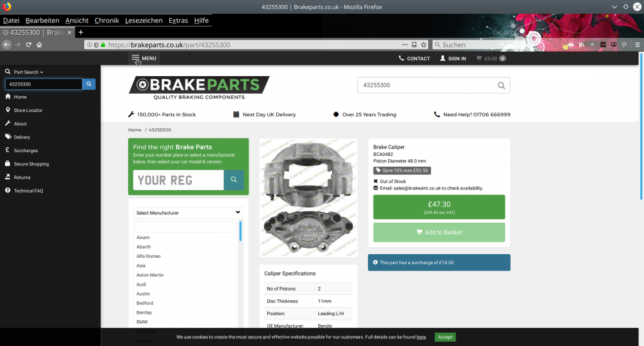This screenshot has height=346, width=644.
Task: Click the blue sidebar search icon button
Action: click(x=89, y=84)
